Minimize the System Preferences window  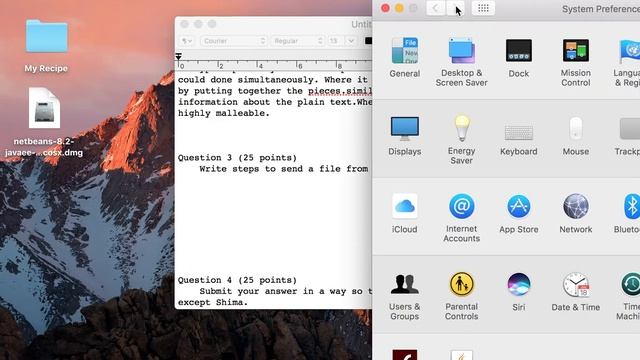(399, 8)
